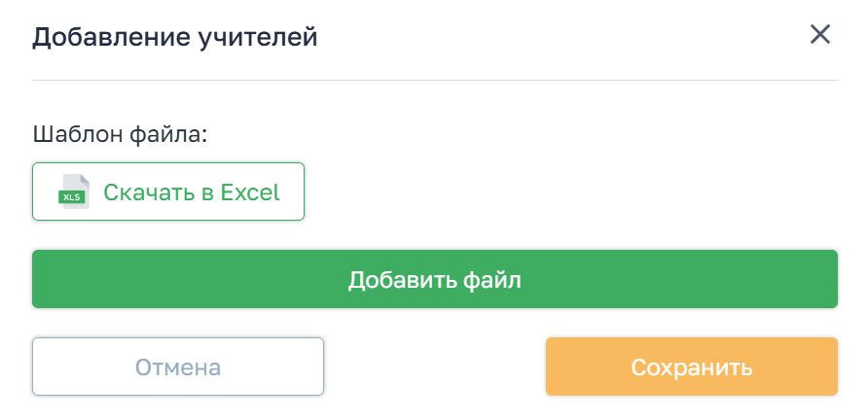Open the file picker with Добавить файл
This screenshot has height=419, width=868.
pyautogui.click(x=435, y=280)
